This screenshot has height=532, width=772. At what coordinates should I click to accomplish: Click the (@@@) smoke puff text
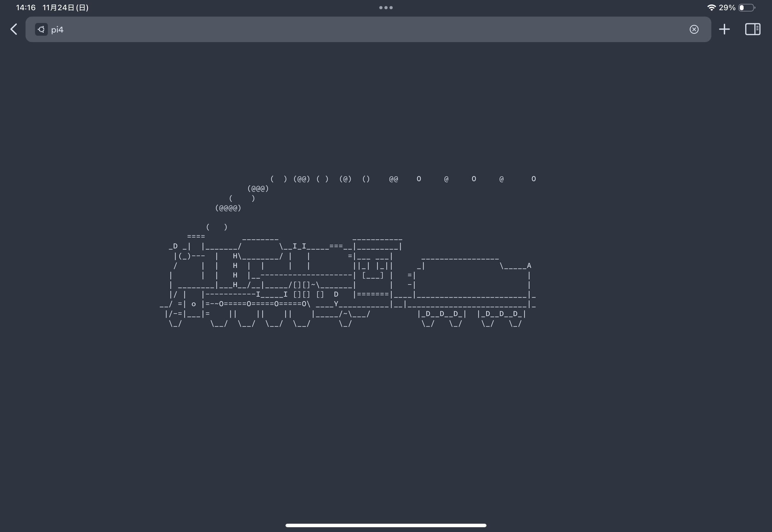tap(258, 189)
